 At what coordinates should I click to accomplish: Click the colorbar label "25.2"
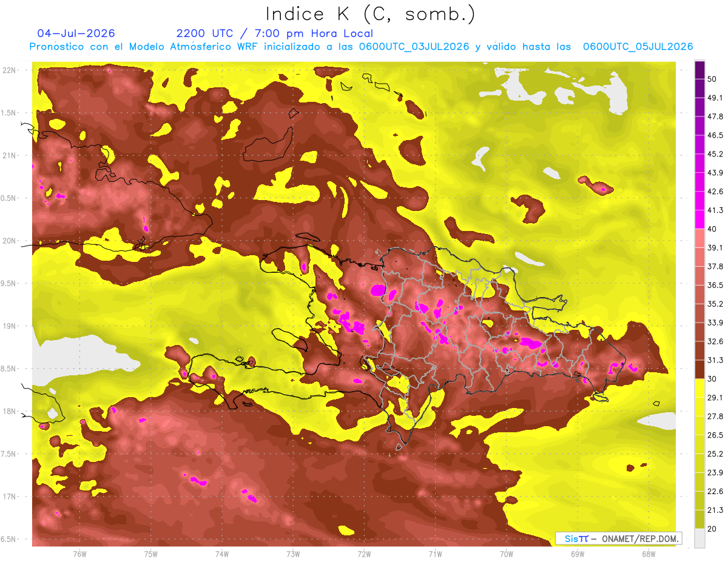pos(715,454)
